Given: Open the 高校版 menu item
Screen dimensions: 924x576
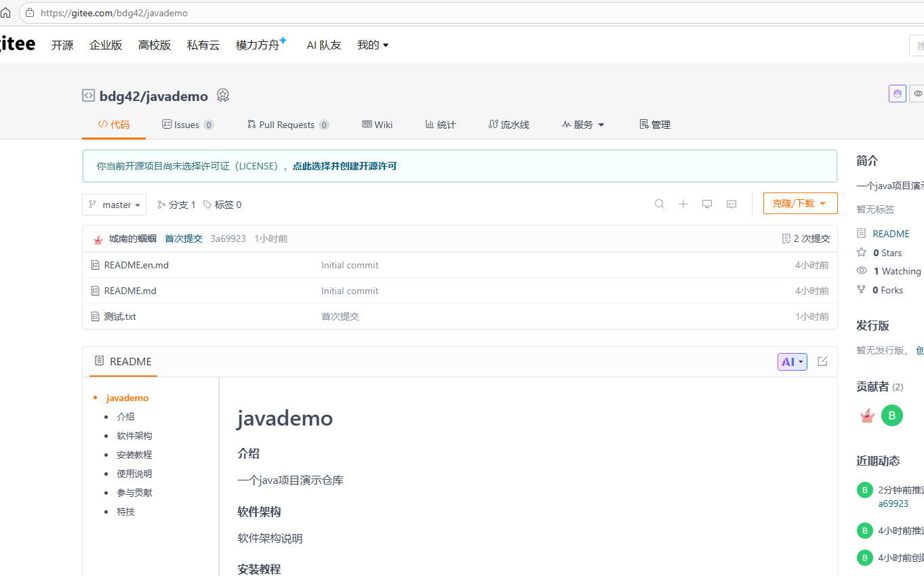Looking at the screenshot, I should coord(155,45).
